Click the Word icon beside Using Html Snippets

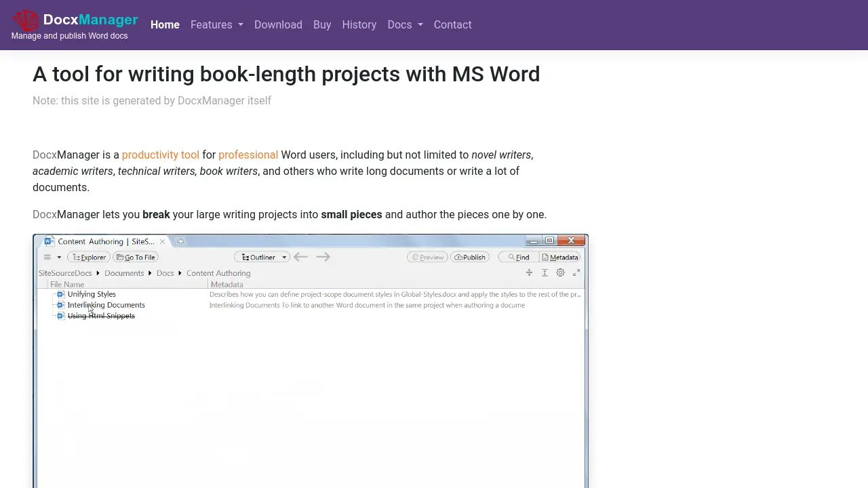coord(60,316)
